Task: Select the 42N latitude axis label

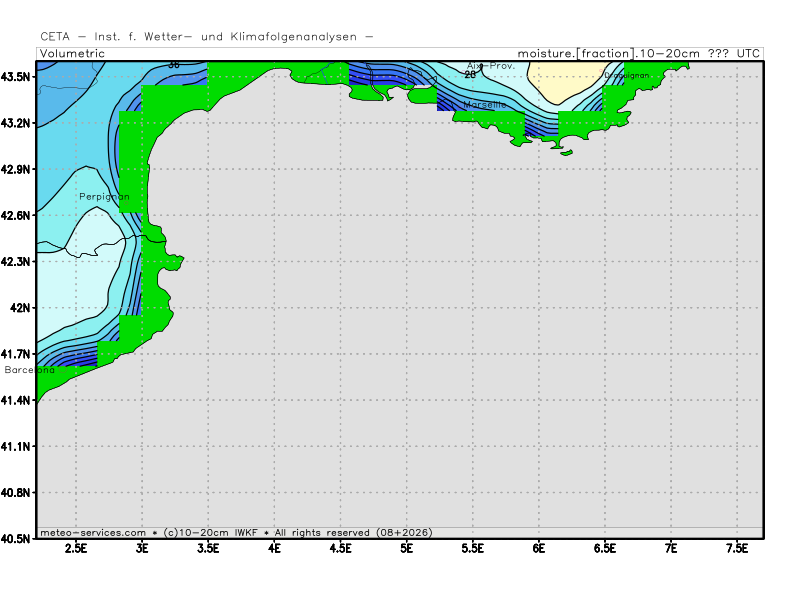Action: pyautogui.click(x=22, y=308)
